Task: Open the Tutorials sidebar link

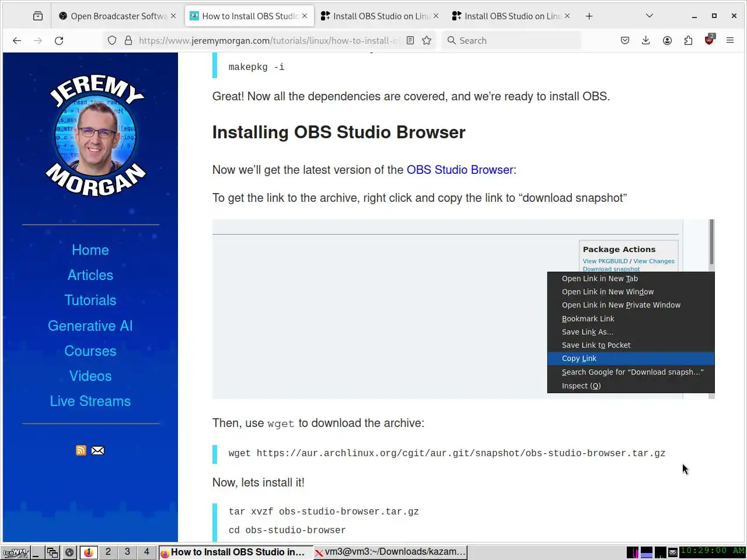Action: [x=90, y=300]
